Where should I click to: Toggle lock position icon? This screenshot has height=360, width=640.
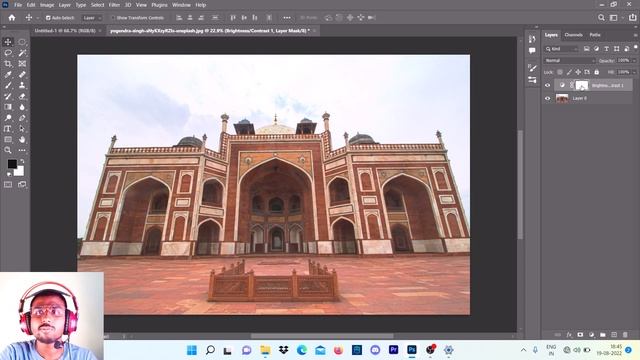click(x=578, y=72)
